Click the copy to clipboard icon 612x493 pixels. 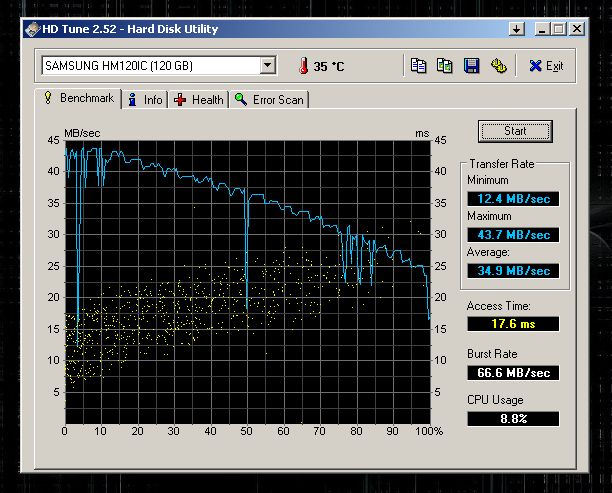click(x=418, y=66)
